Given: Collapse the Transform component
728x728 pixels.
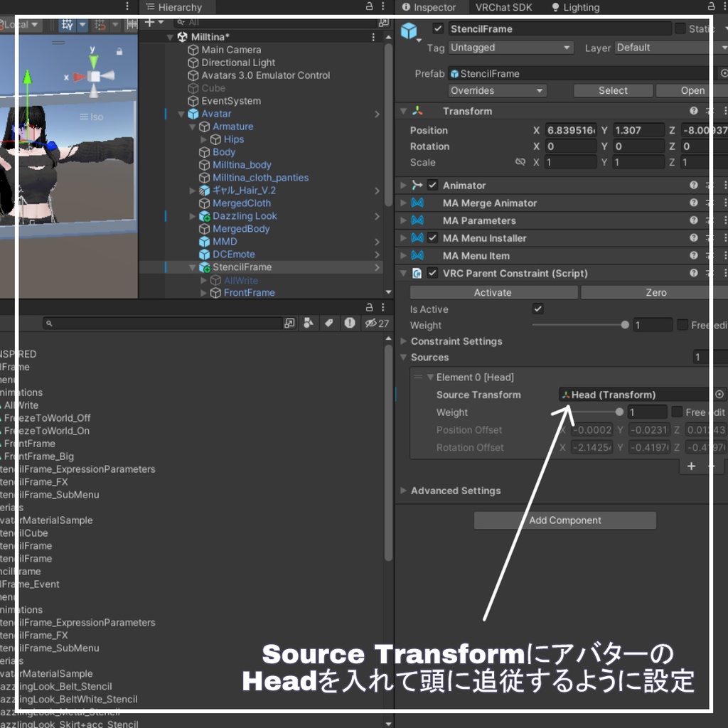Looking at the screenshot, I should click(404, 111).
